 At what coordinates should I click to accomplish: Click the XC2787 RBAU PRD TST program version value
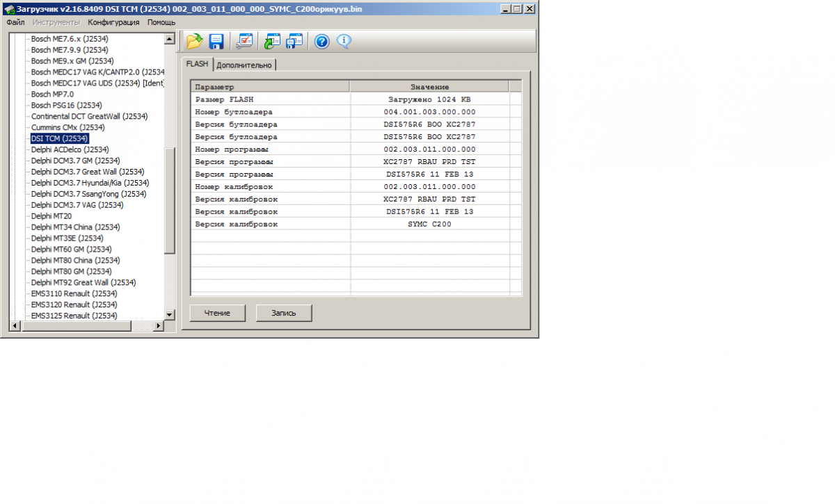(429, 161)
